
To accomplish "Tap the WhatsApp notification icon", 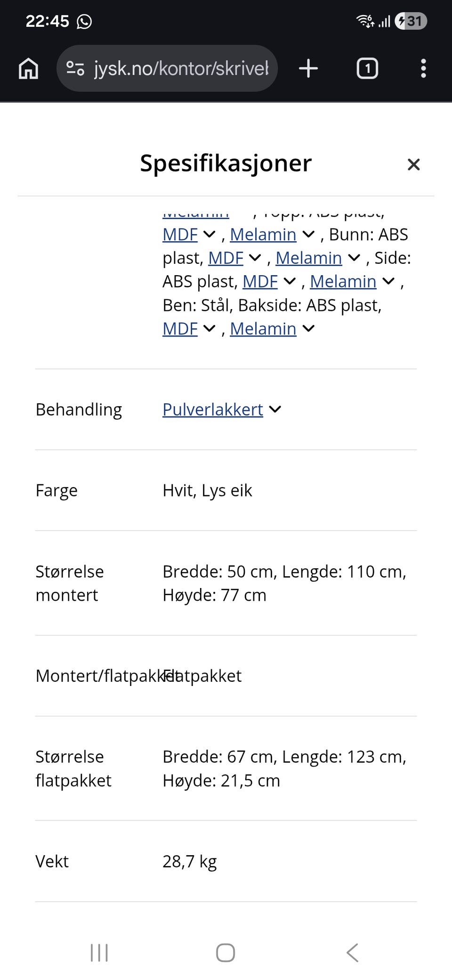I will [85, 21].
